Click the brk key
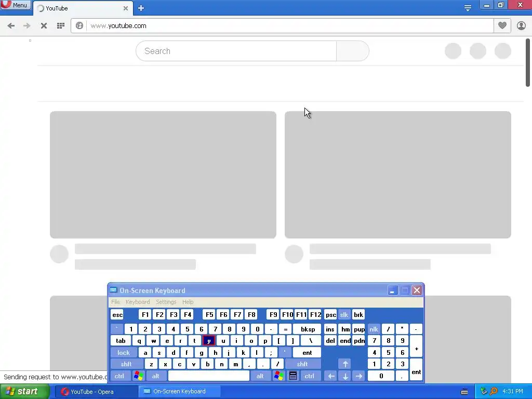This screenshot has width=532, height=399. [358, 314]
